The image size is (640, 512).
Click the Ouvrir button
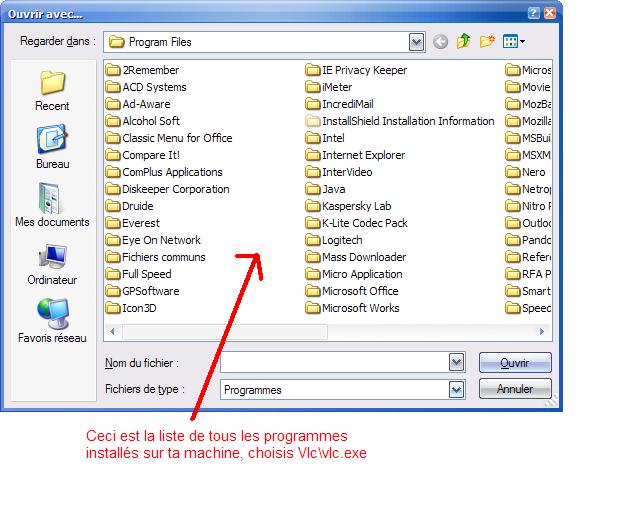515,363
